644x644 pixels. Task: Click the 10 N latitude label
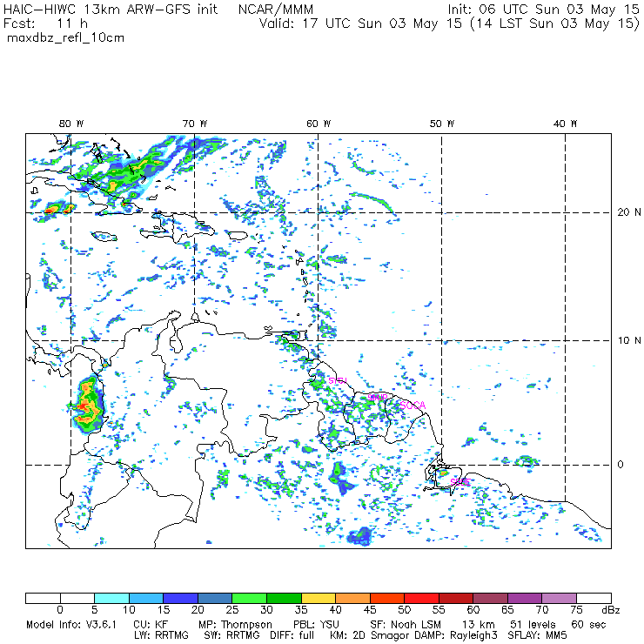(629, 340)
